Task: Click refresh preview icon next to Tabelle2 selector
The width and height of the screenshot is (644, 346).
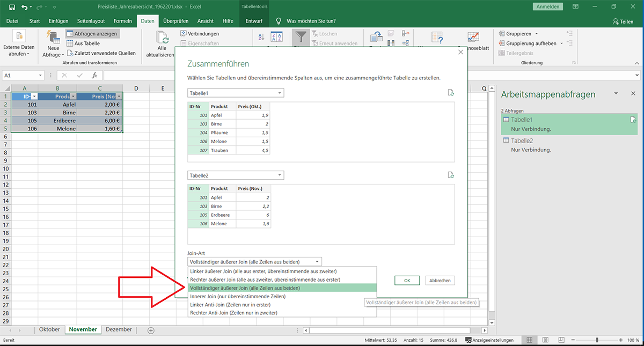Action: [451, 175]
